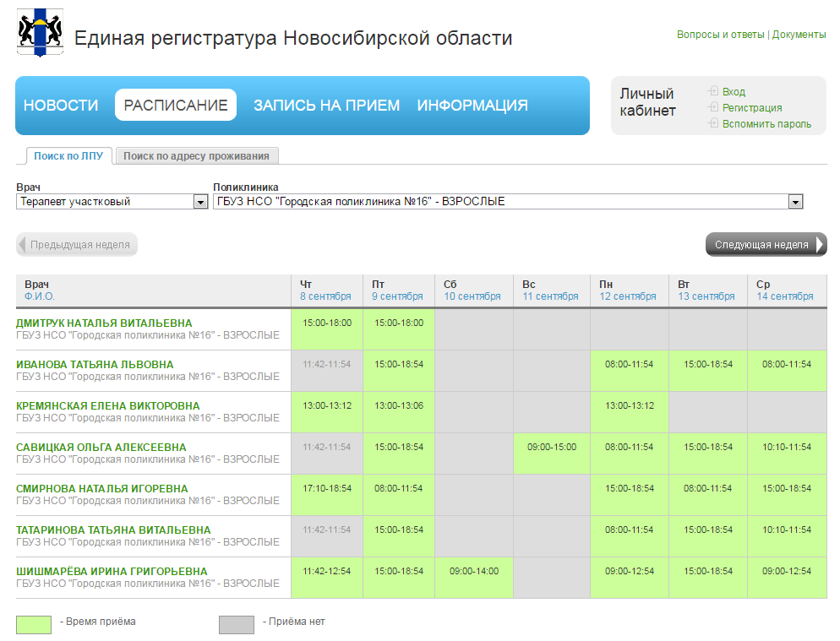The width and height of the screenshot is (840, 641).
Task: Select Шишмарёва's Saturday 09:00-14:00 slot
Action: click(474, 571)
